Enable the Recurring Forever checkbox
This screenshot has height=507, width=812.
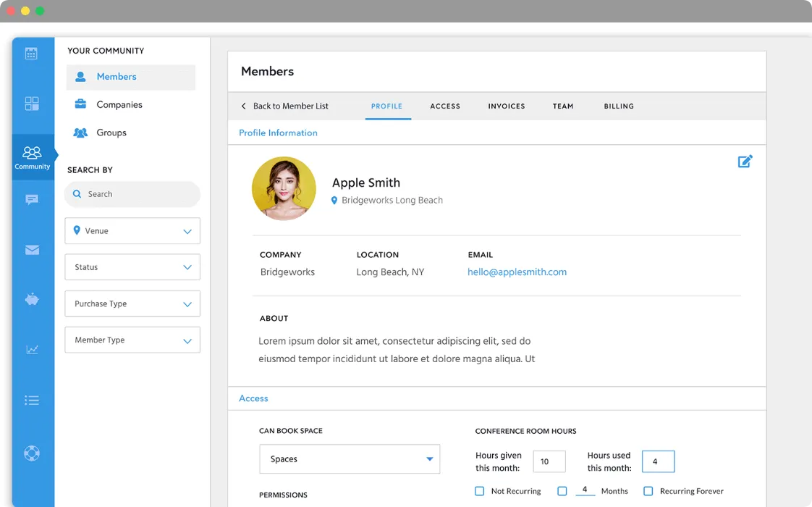648,491
